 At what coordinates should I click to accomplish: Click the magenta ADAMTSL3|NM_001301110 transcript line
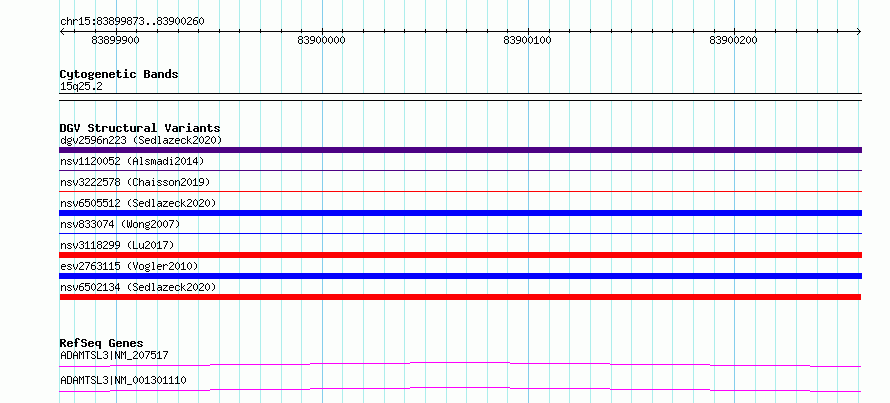click(460, 389)
